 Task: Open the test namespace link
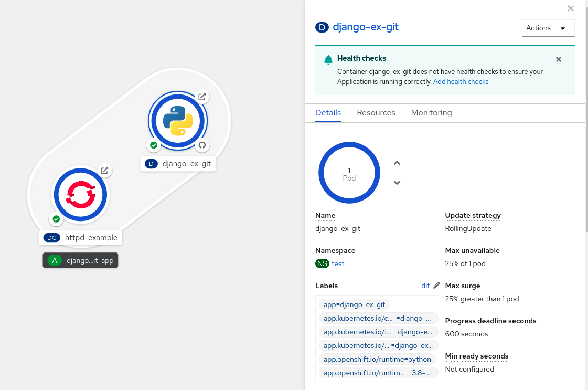(x=338, y=263)
